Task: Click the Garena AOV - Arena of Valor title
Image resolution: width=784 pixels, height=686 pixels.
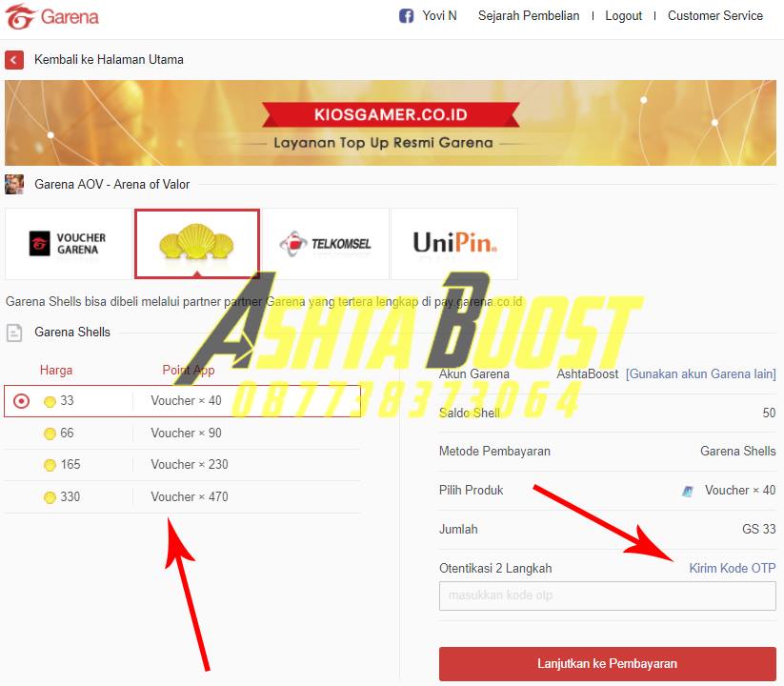Action: [112, 185]
